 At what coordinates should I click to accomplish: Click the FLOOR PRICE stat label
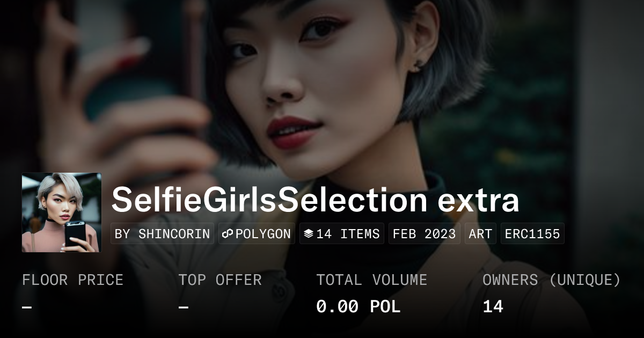pos(72,280)
